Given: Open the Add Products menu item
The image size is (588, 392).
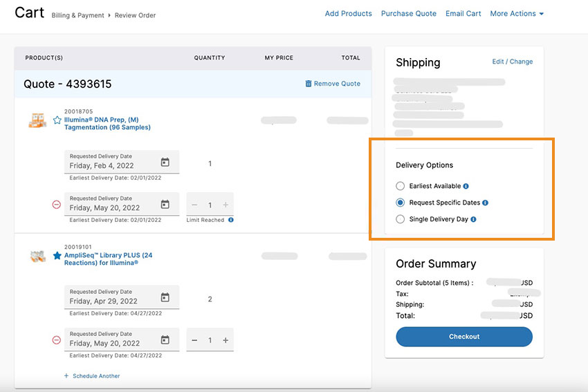Looking at the screenshot, I should (348, 14).
